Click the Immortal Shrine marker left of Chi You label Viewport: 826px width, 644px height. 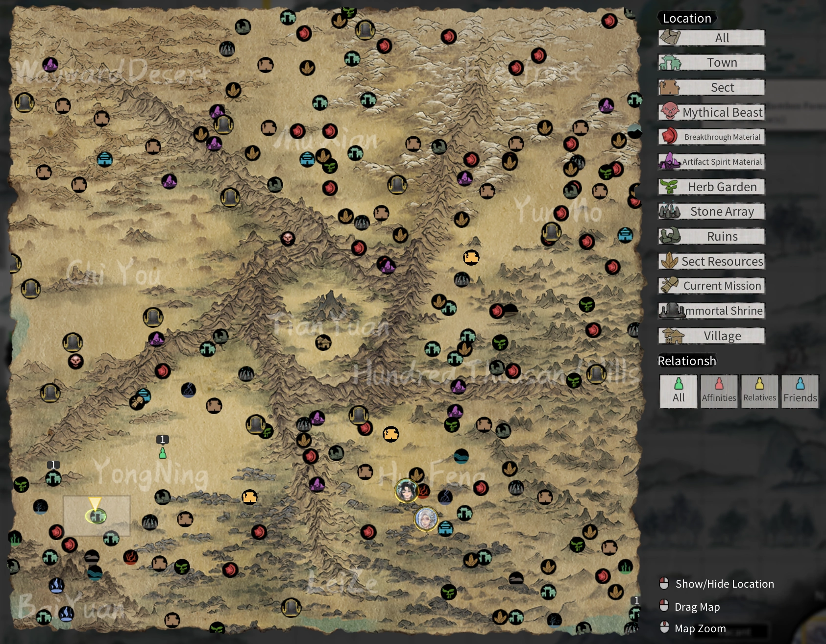(x=30, y=289)
